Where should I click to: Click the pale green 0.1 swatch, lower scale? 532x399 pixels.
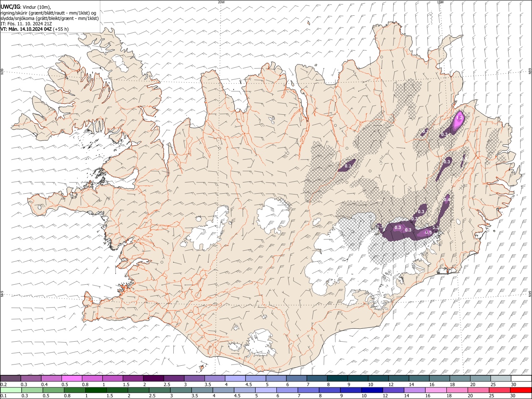point(11,390)
